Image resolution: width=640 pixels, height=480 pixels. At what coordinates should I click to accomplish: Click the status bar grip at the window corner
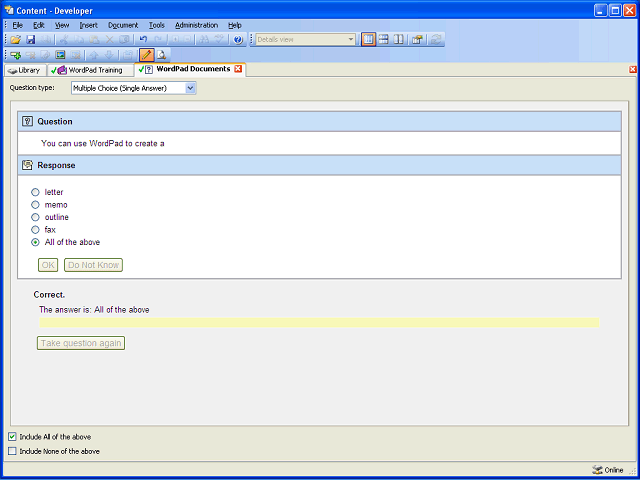pyautogui.click(x=633, y=471)
